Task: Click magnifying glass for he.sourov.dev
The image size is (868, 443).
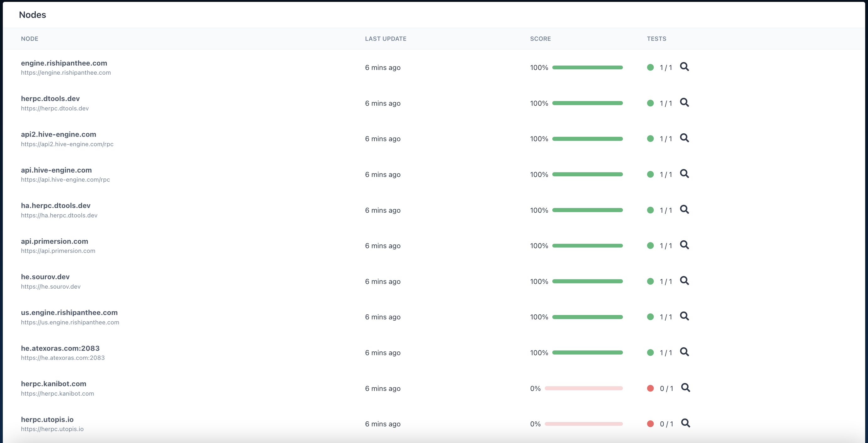Action: pos(684,280)
